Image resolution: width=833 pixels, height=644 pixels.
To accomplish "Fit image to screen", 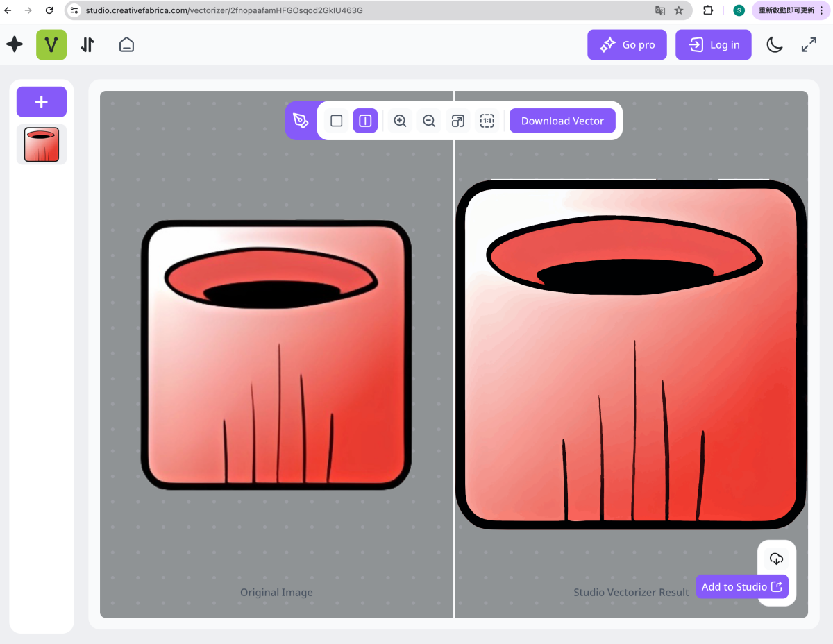I will 457,121.
